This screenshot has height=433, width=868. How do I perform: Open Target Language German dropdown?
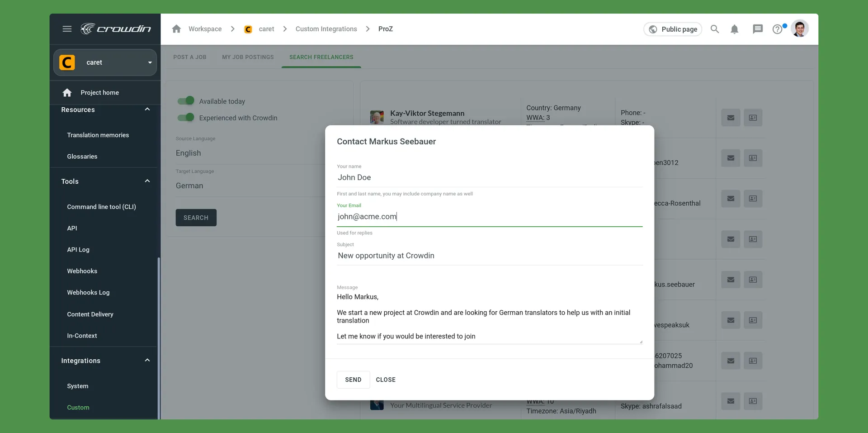click(x=251, y=186)
